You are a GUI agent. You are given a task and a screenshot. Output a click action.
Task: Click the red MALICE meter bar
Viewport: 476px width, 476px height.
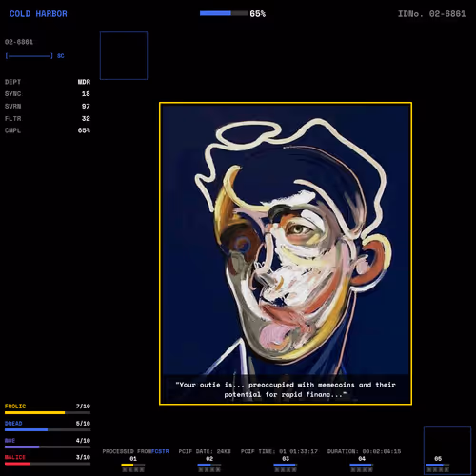point(48,464)
